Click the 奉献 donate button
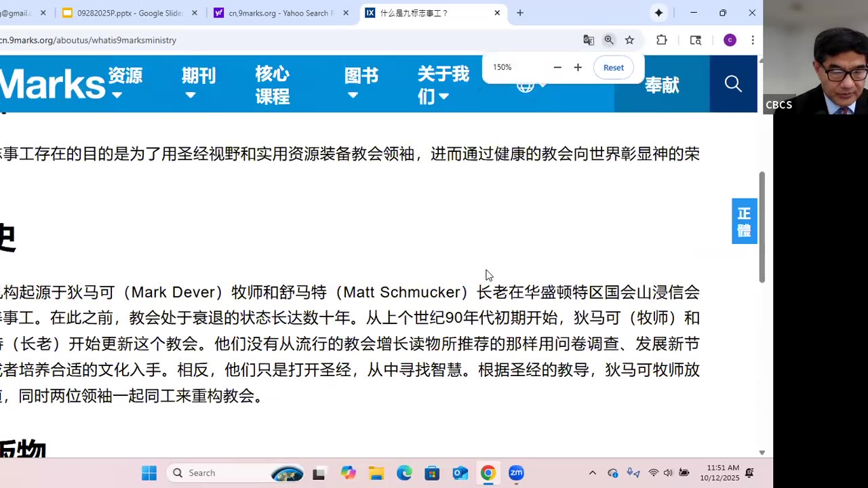 662,85
